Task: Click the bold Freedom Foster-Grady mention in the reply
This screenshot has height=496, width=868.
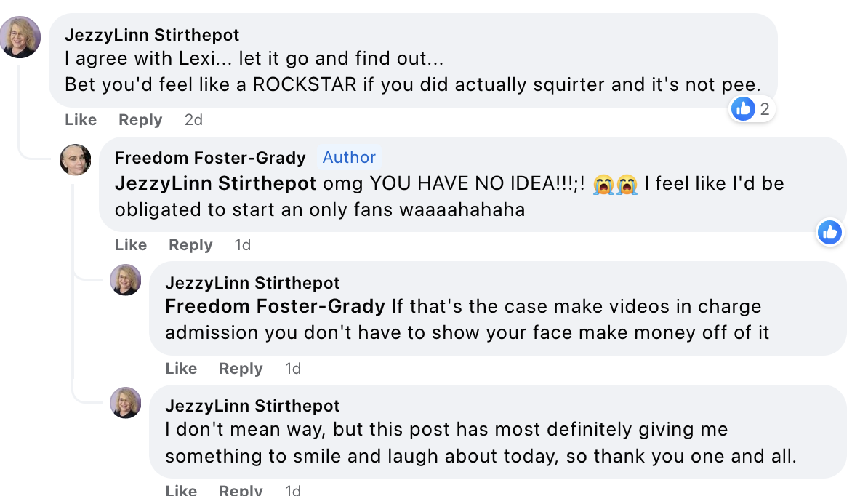Action: [x=275, y=306]
